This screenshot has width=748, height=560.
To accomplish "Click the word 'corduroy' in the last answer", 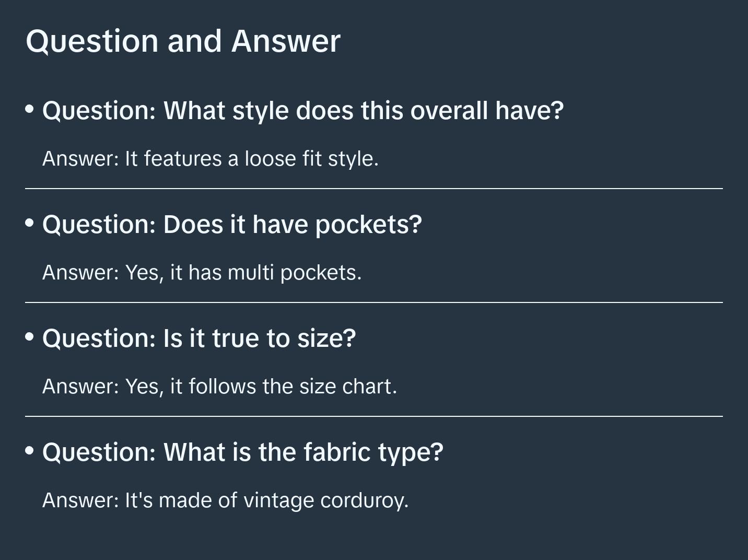I will click(x=364, y=500).
